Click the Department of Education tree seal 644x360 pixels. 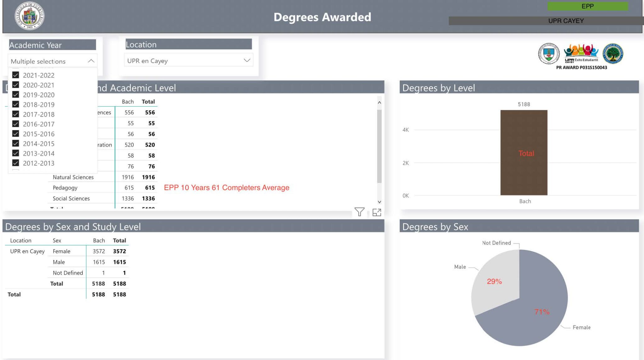point(613,54)
